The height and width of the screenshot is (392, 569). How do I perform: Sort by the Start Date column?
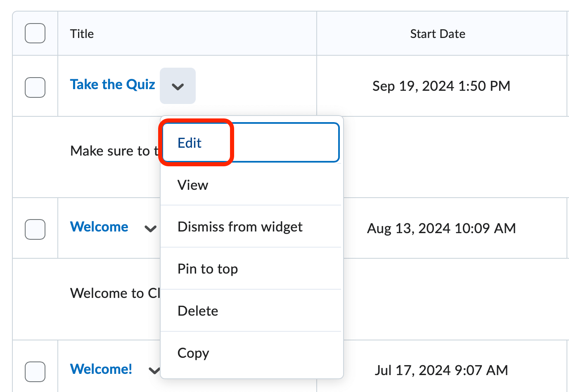pyautogui.click(x=437, y=33)
